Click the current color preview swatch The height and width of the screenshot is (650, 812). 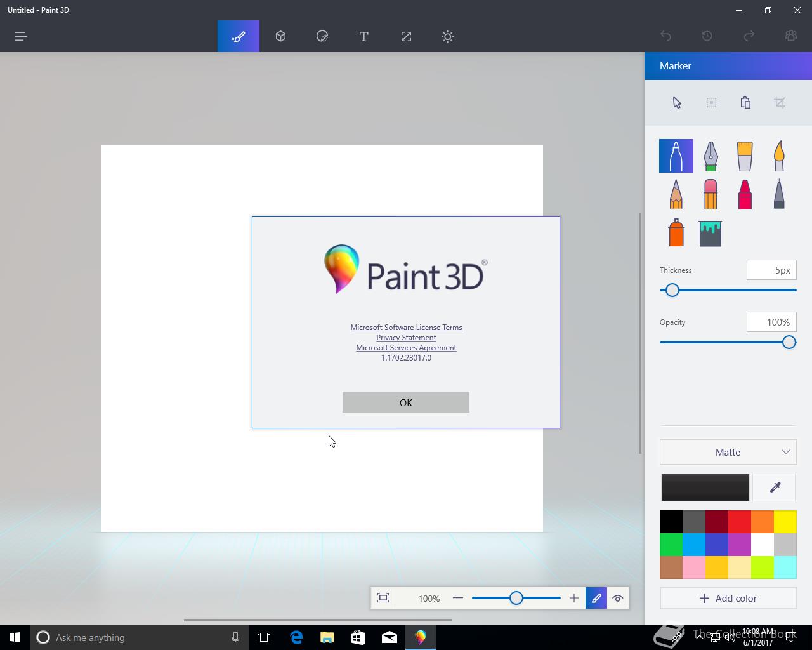point(705,487)
